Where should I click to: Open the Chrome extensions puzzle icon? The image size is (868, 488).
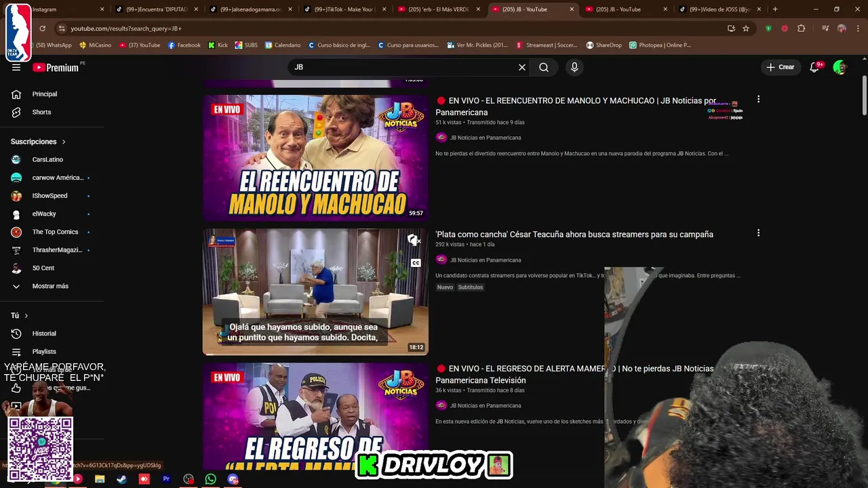(x=802, y=28)
